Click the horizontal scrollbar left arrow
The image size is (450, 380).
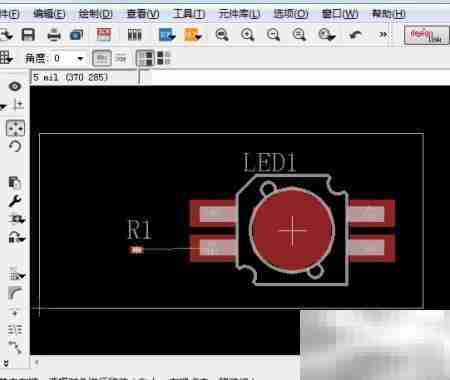37,362
